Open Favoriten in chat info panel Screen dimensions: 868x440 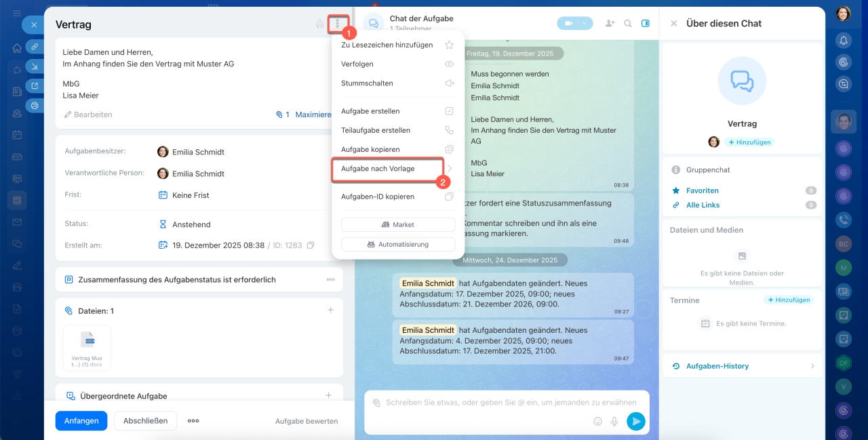[703, 191]
